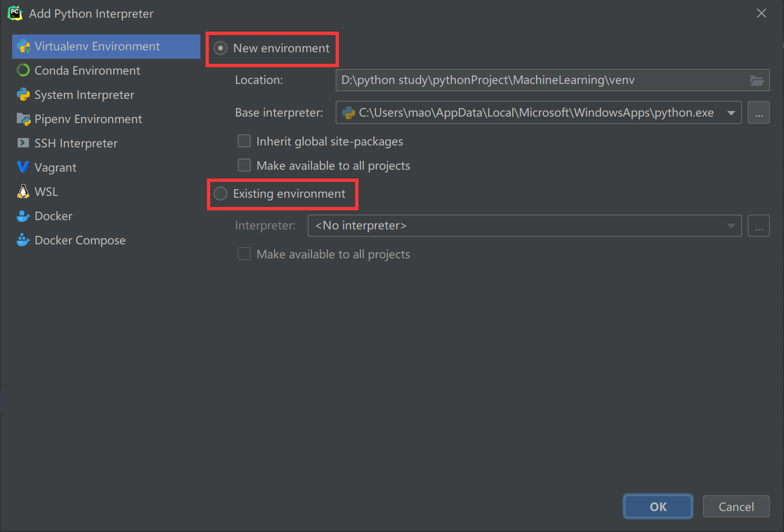Check Make available to all projects

click(244, 165)
